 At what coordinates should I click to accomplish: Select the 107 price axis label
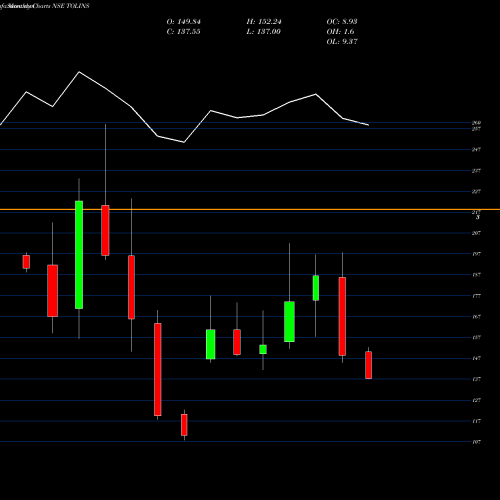pos(476,442)
